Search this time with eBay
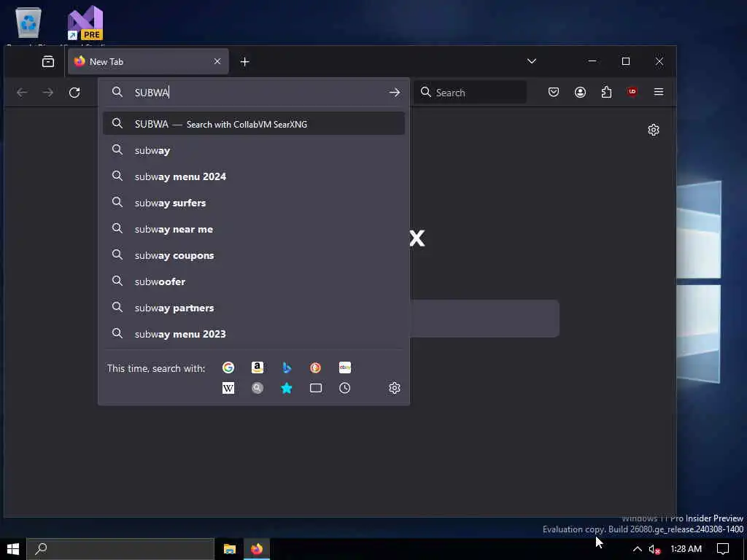 pyautogui.click(x=345, y=367)
